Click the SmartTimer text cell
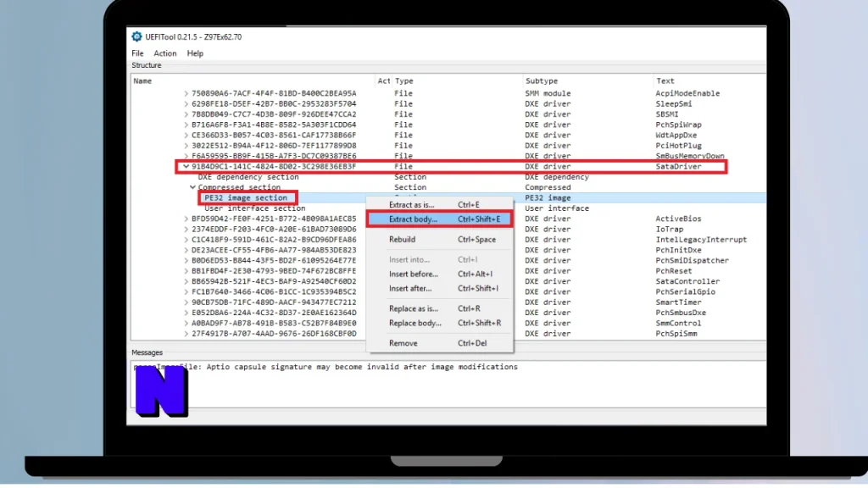 coord(678,302)
